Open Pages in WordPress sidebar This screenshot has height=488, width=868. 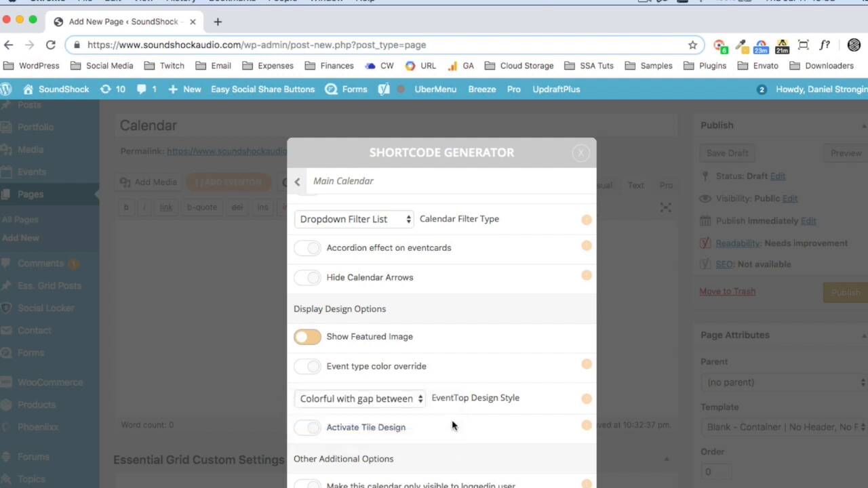coord(31,195)
